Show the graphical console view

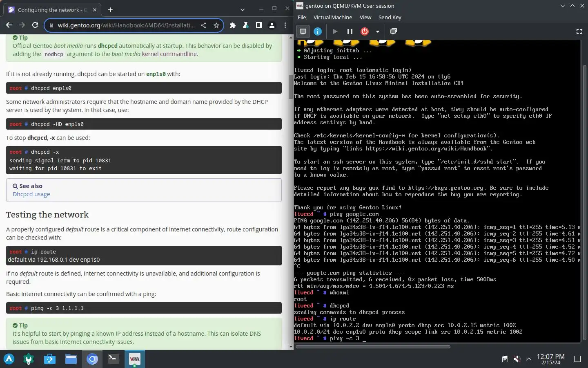pos(303,31)
